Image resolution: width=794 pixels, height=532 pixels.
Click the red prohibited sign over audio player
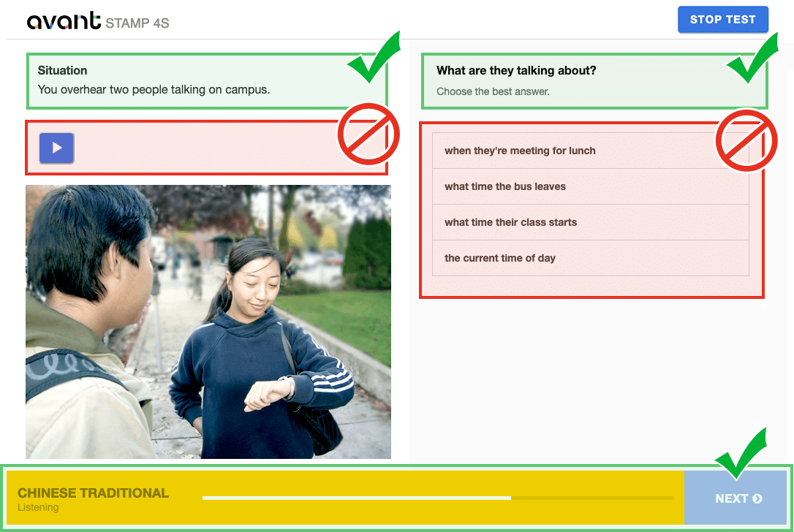pyautogui.click(x=368, y=134)
